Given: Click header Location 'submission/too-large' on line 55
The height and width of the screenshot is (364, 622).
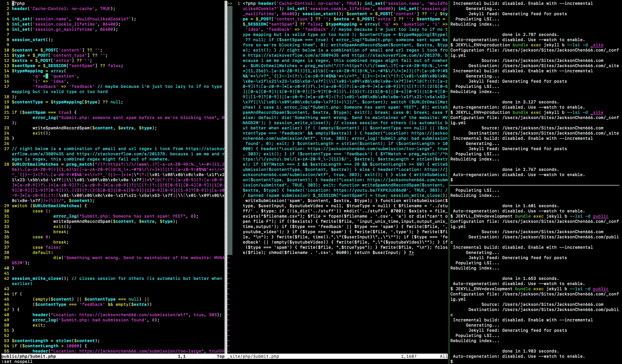Looking at the screenshot, I should click(x=129, y=351).
